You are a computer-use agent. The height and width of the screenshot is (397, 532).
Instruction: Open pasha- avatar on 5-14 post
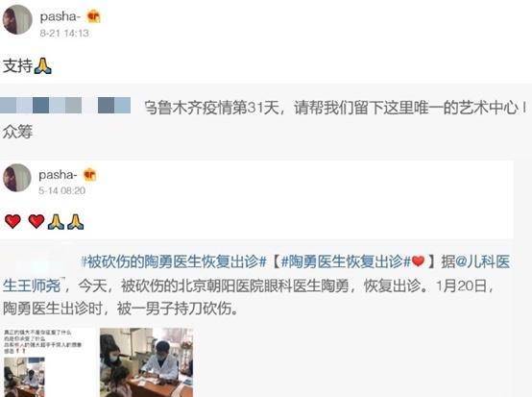tap(17, 178)
